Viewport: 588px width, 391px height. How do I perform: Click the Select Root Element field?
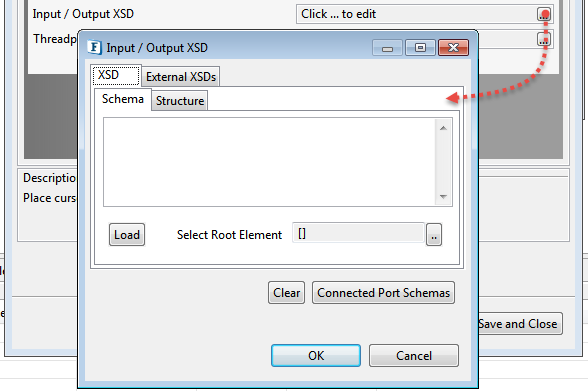point(358,234)
